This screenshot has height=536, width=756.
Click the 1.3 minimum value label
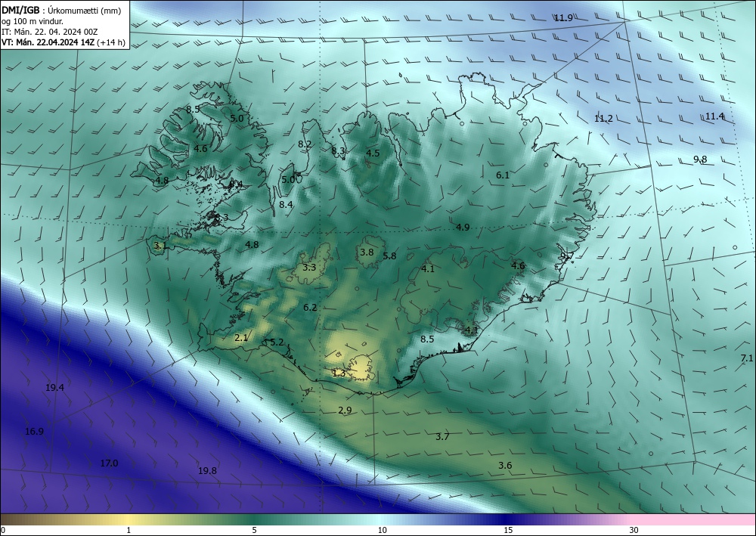tap(339, 373)
